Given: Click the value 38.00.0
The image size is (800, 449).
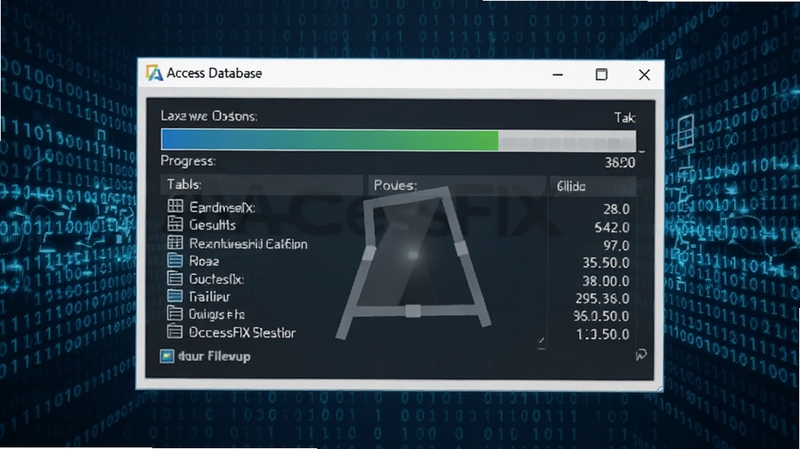Looking at the screenshot, I should pos(606,281).
